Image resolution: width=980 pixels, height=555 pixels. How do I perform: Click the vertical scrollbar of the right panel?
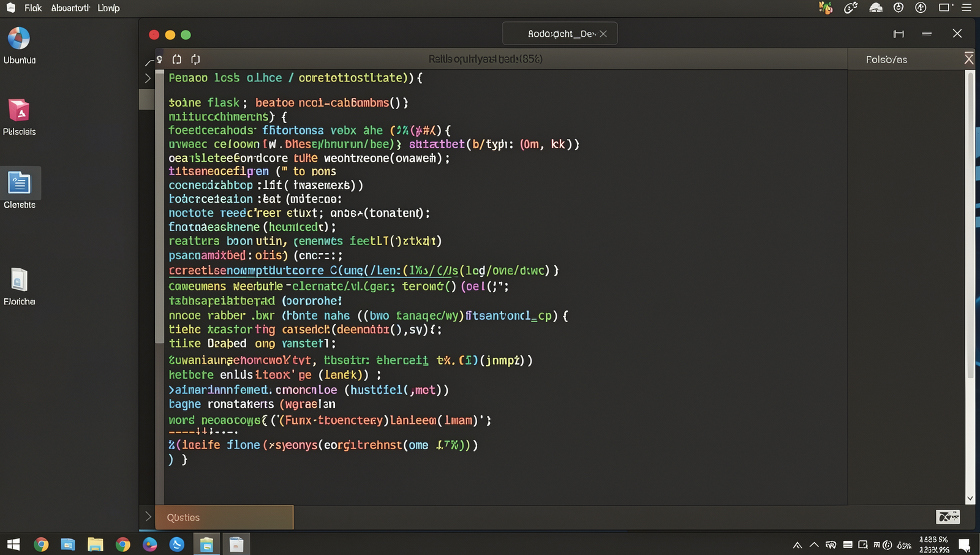[970, 225]
